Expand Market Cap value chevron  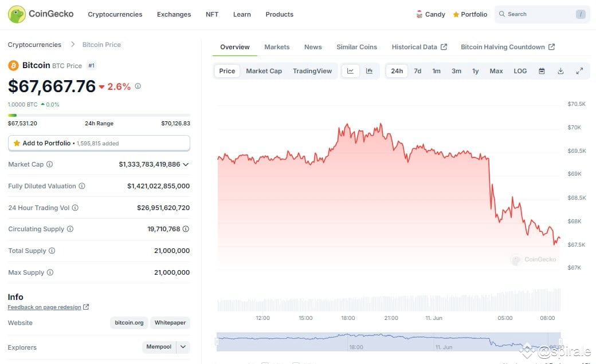[x=186, y=164]
